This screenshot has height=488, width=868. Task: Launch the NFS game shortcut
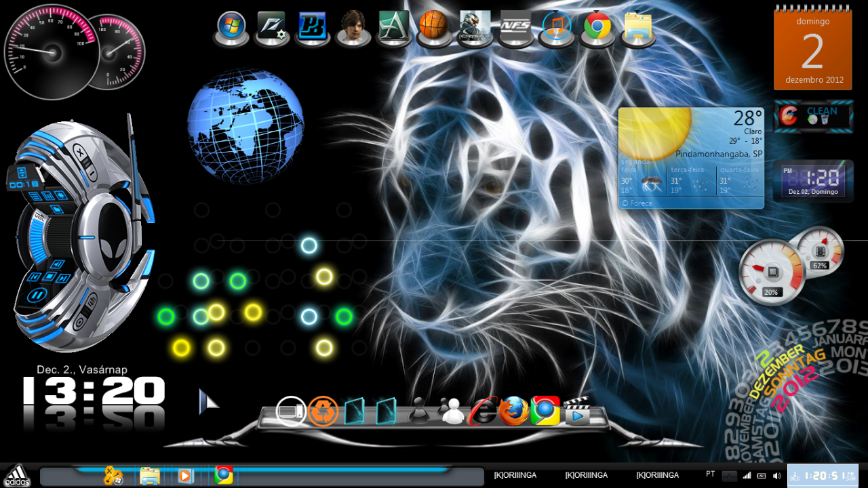point(515,26)
